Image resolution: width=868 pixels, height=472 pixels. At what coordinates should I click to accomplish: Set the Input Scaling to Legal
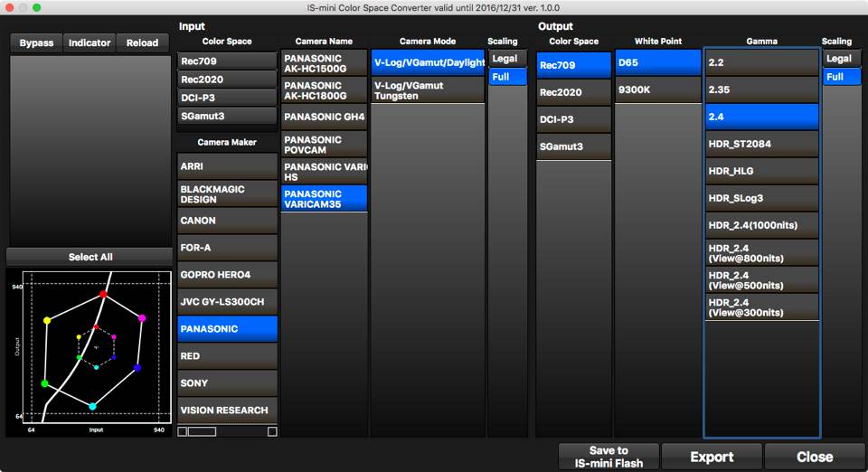coord(507,58)
